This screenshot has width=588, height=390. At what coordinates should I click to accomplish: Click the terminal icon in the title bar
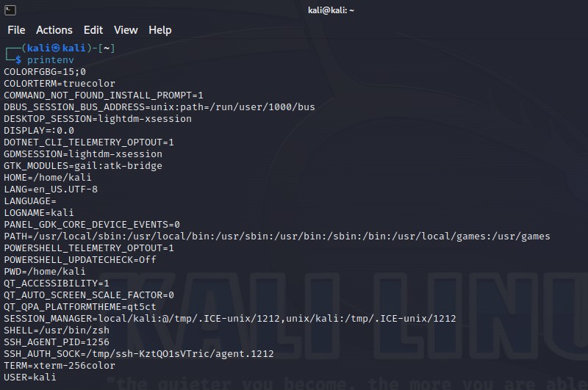click(9, 10)
